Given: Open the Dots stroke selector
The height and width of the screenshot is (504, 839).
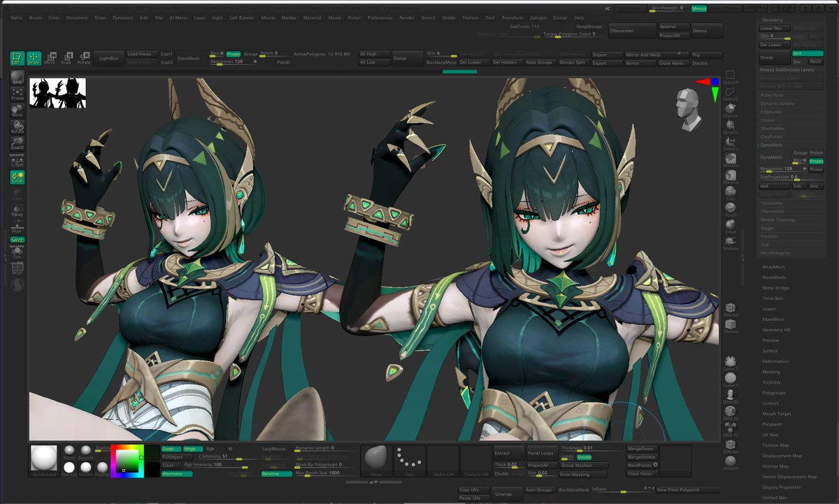Looking at the screenshot, I should click(409, 461).
